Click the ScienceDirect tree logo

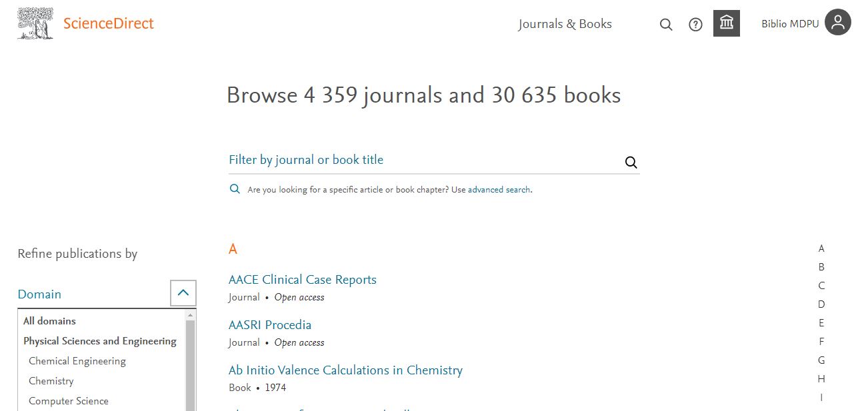(x=35, y=23)
